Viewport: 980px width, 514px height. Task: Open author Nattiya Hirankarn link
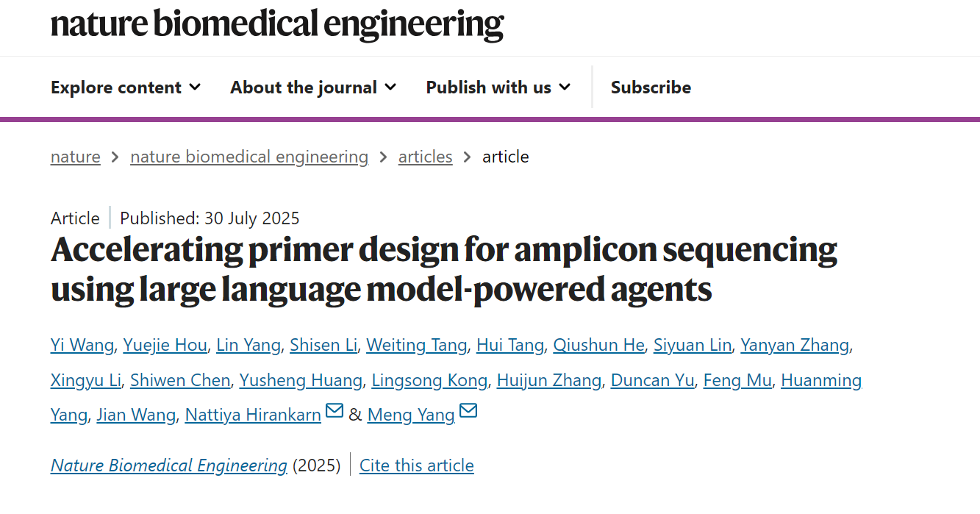253,415
